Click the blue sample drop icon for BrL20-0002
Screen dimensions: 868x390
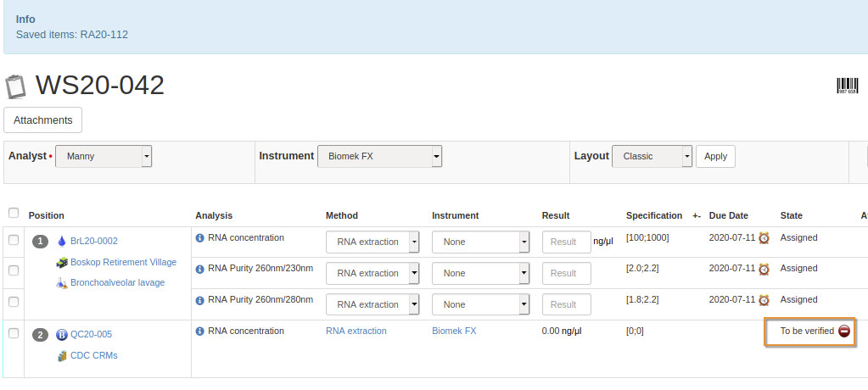pos(61,242)
